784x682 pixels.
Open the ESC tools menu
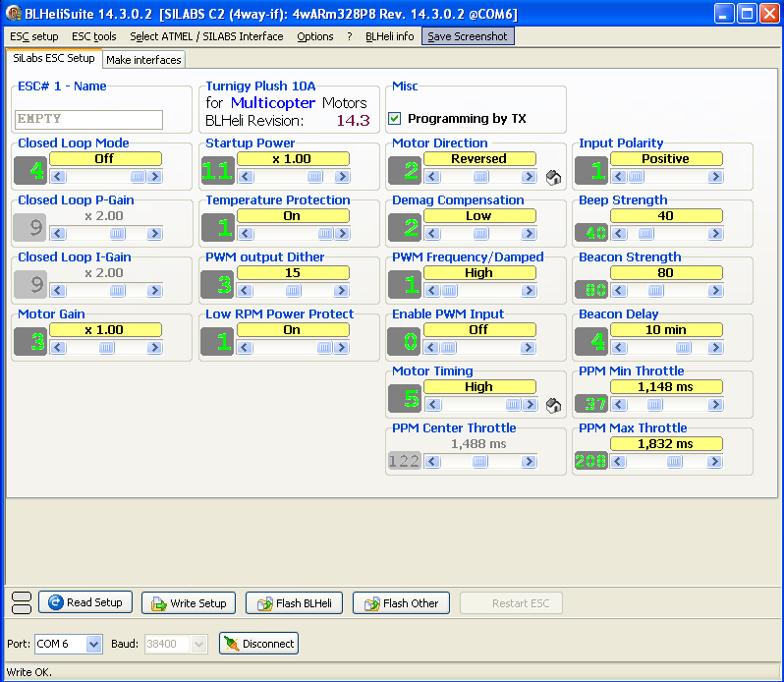click(x=94, y=36)
